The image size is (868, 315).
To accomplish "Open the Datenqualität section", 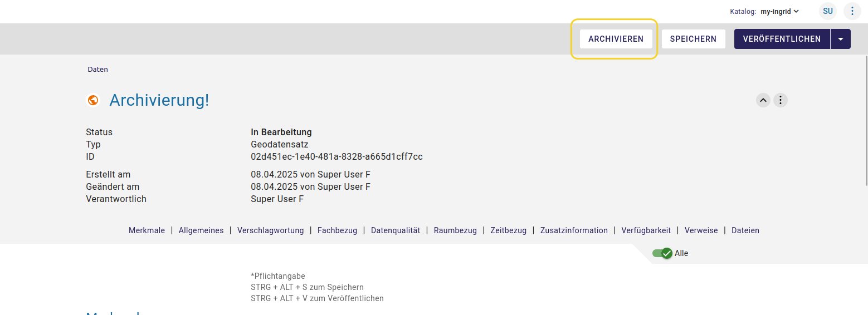I will (396, 230).
